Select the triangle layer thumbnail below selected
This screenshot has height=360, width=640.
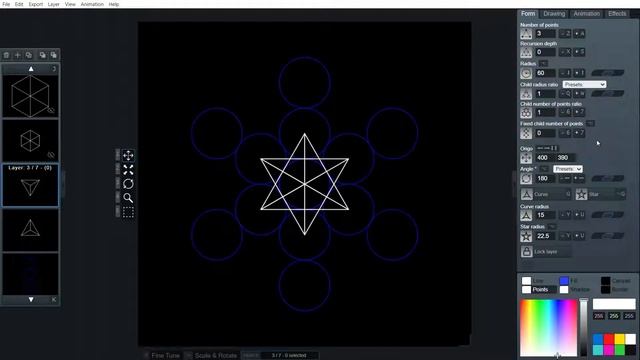click(x=30, y=230)
